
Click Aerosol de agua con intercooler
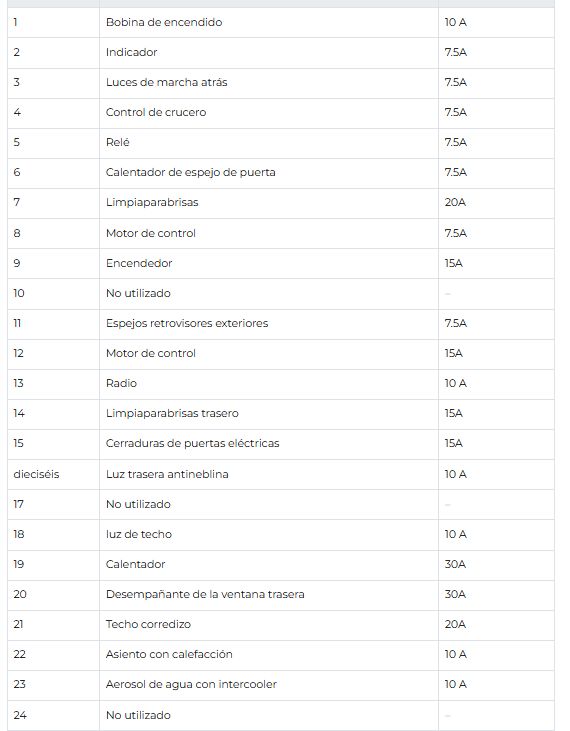[x=191, y=684]
